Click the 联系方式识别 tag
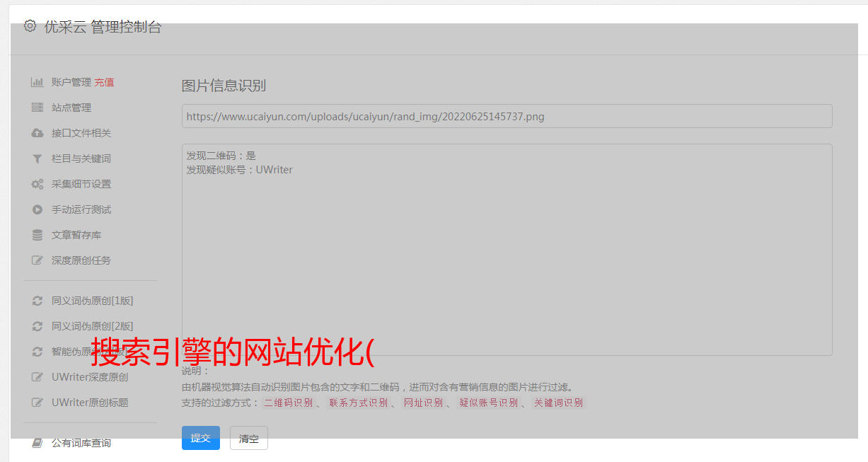The width and height of the screenshot is (868, 462). pos(359,403)
